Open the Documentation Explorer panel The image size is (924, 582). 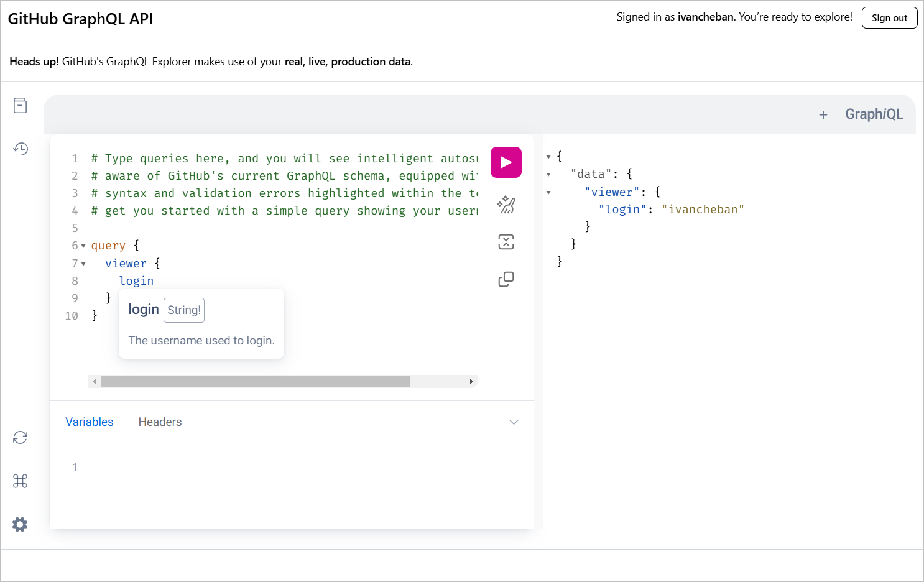point(21,106)
